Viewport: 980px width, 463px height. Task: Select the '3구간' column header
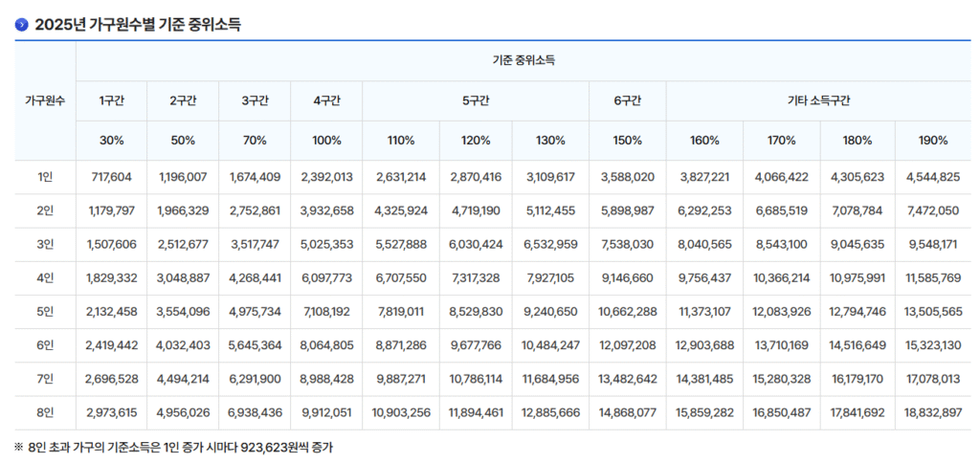[x=255, y=100]
